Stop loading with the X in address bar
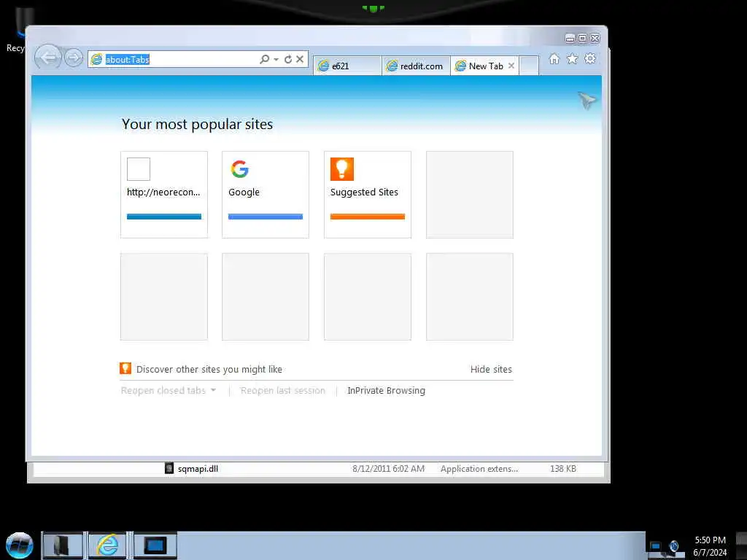The height and width of the screenshot is (560, 747). click(x=300, y=59)
